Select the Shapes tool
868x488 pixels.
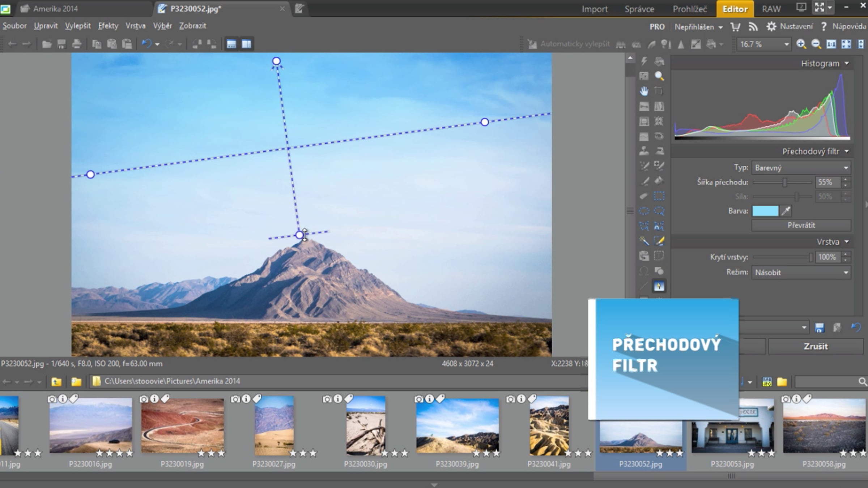point(659,271)
